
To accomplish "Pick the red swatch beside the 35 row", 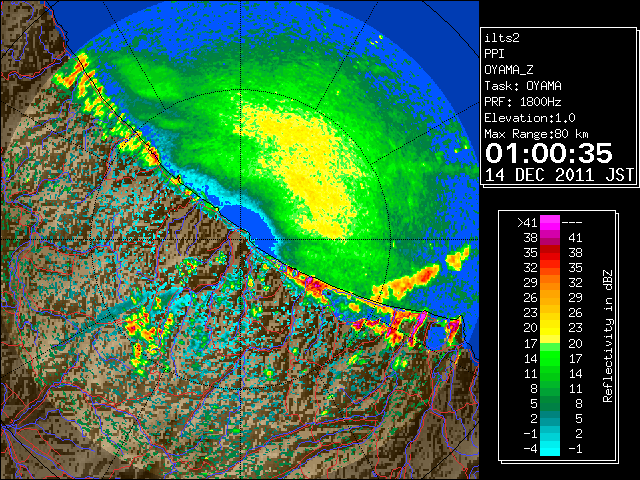I will coord(550,253).
